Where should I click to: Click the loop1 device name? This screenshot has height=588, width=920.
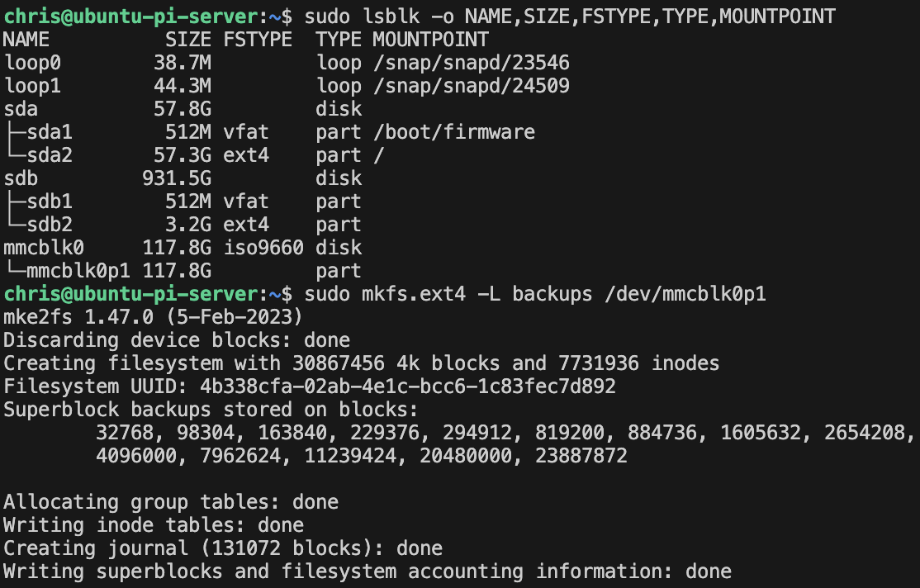(32, 86)
